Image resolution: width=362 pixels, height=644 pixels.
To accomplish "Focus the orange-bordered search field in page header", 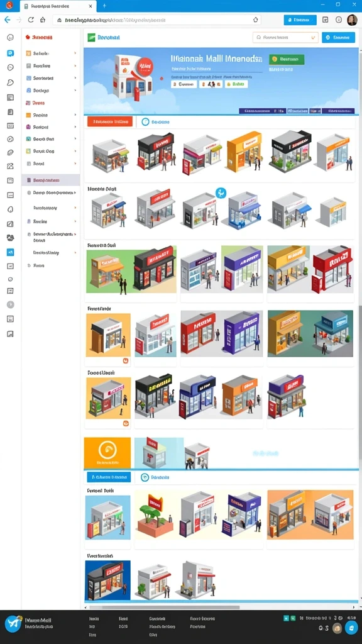I will [x=285, y=37].
